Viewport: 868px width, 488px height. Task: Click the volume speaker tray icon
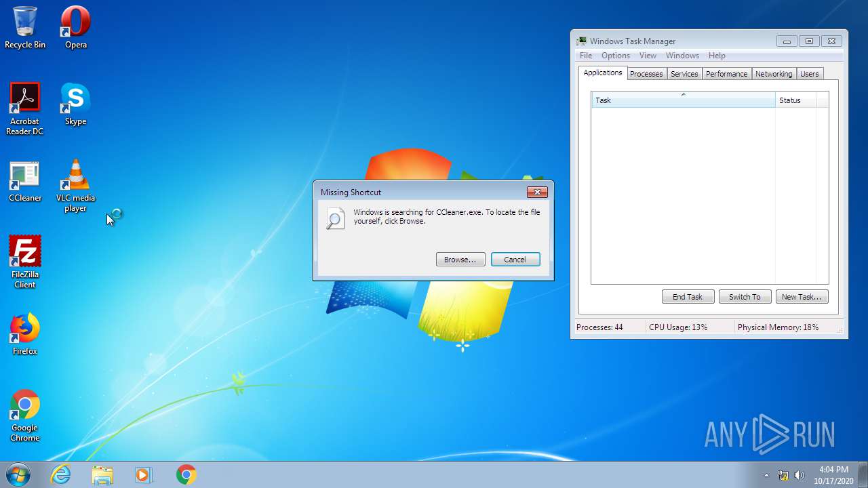tap(800, 475)
